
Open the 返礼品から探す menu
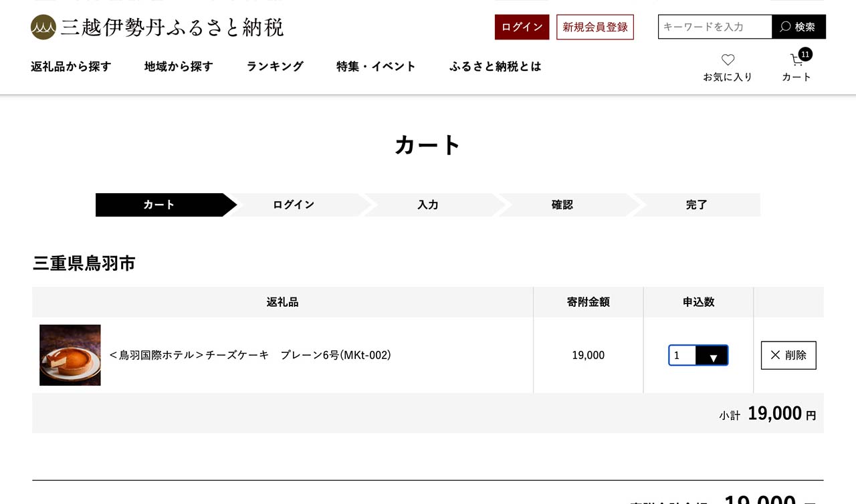71,66
